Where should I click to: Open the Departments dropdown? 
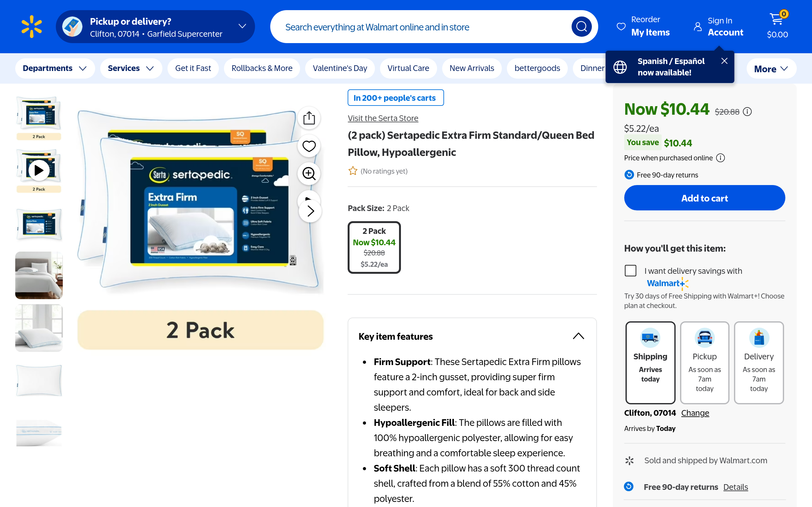55,68
